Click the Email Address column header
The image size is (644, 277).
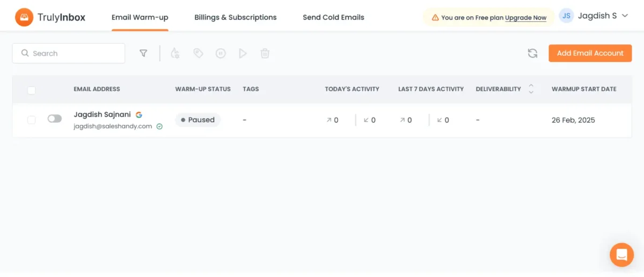(x=97, y=89)
